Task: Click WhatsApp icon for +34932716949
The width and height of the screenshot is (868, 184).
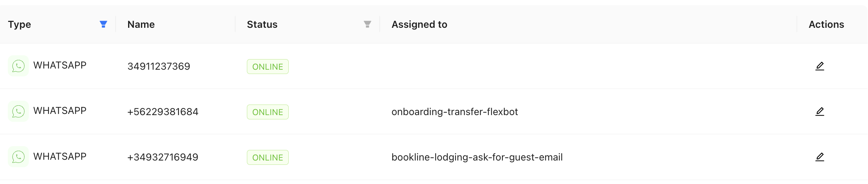Action: 18,157
